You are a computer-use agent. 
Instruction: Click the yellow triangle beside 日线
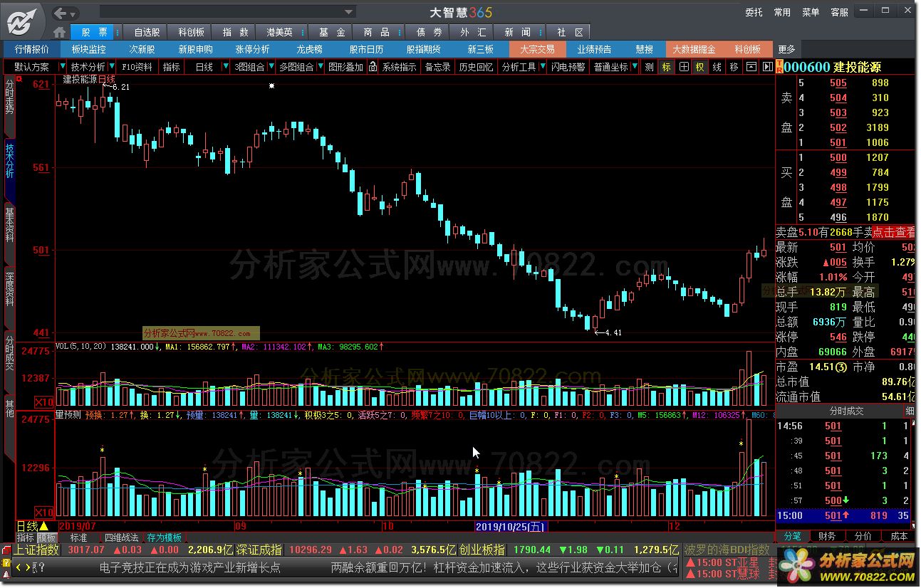tap(43, 526)
